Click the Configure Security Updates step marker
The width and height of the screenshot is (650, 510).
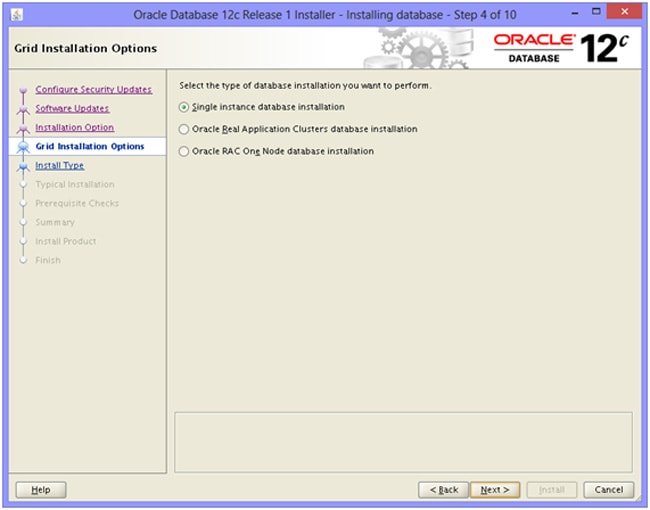(x=23, y=90)
